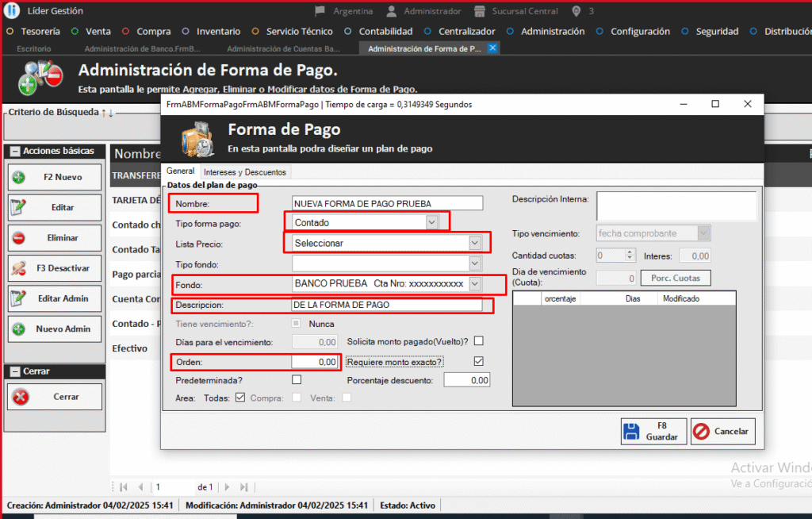
Task: Click the Nuevo Admin green plus icon
Action: (x=19, y=329)
